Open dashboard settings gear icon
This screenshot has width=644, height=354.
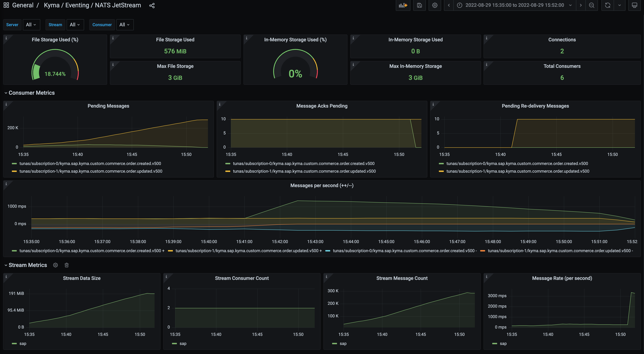tap(435, 5)
